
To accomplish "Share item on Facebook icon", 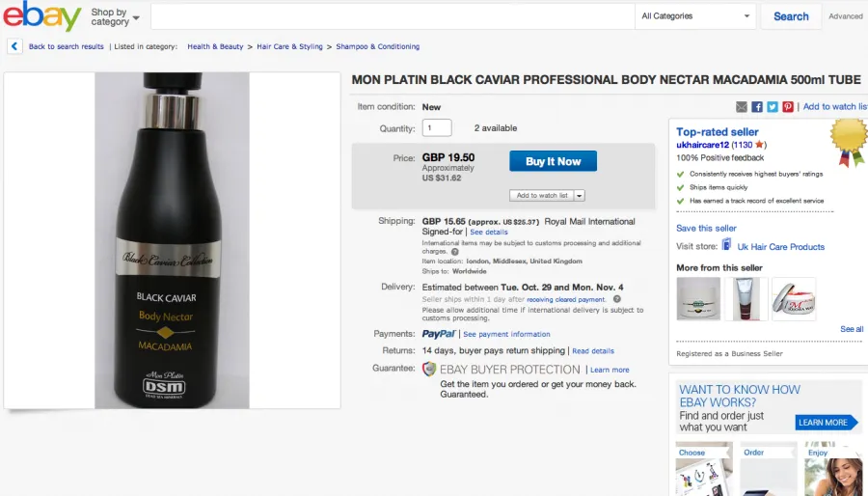I will (757, 107).
